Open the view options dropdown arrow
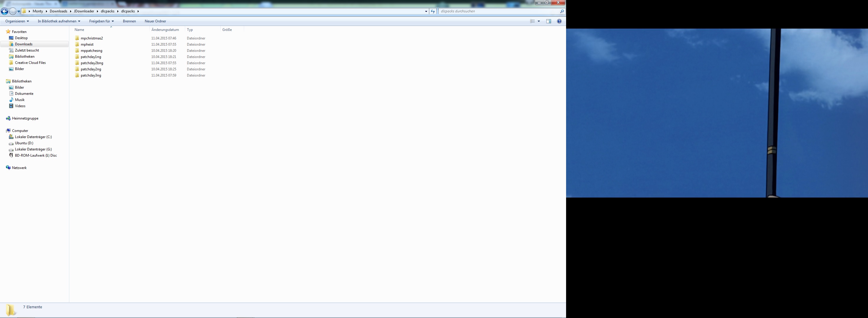868x318 pixels. coord(539,21)
